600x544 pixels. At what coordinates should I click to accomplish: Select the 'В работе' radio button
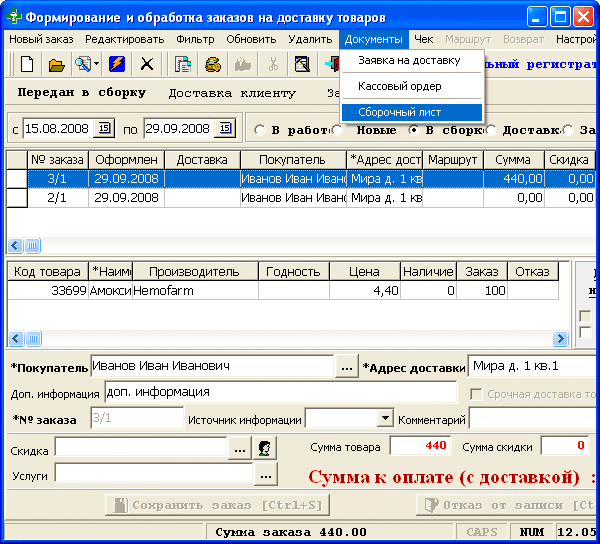pos(259,129)
